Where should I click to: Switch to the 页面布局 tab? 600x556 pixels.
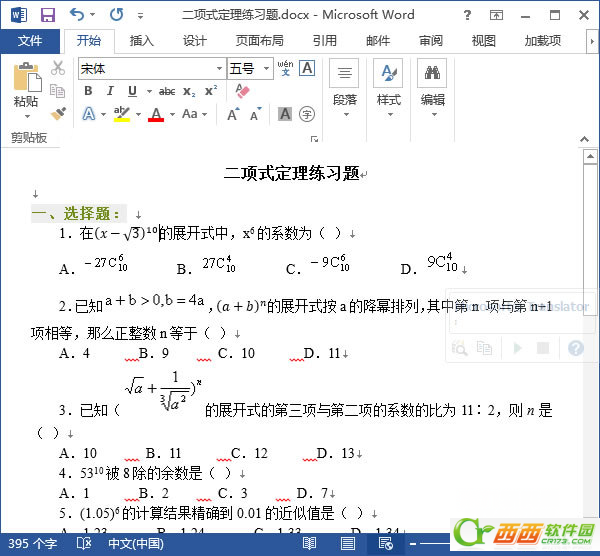259,41
